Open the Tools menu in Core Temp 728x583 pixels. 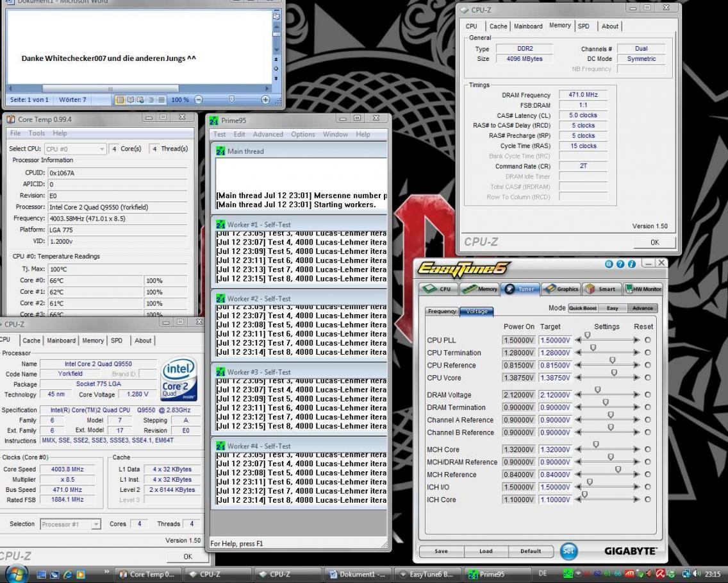[x=37, y=133]
